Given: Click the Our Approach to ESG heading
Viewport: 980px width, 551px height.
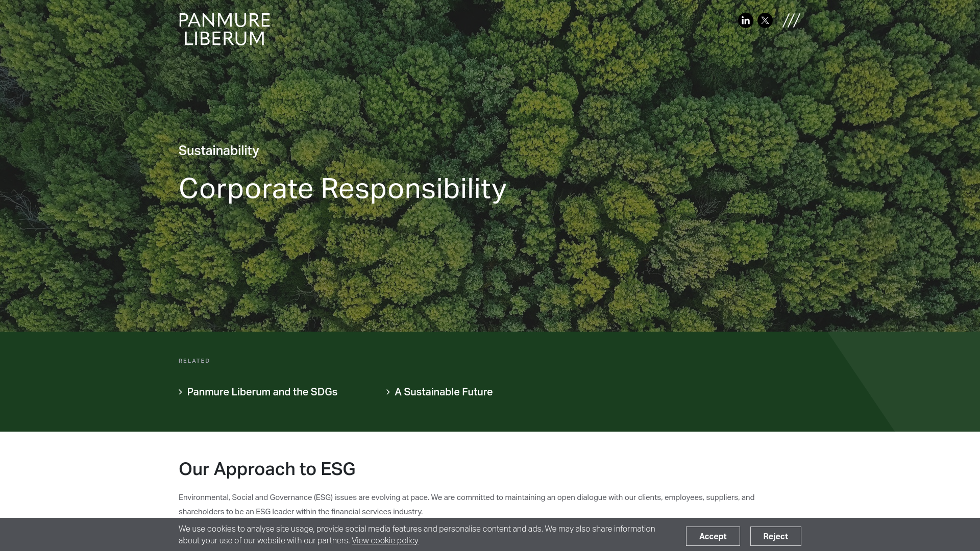Looking at the screenshot, I should (x=267, y=469).
